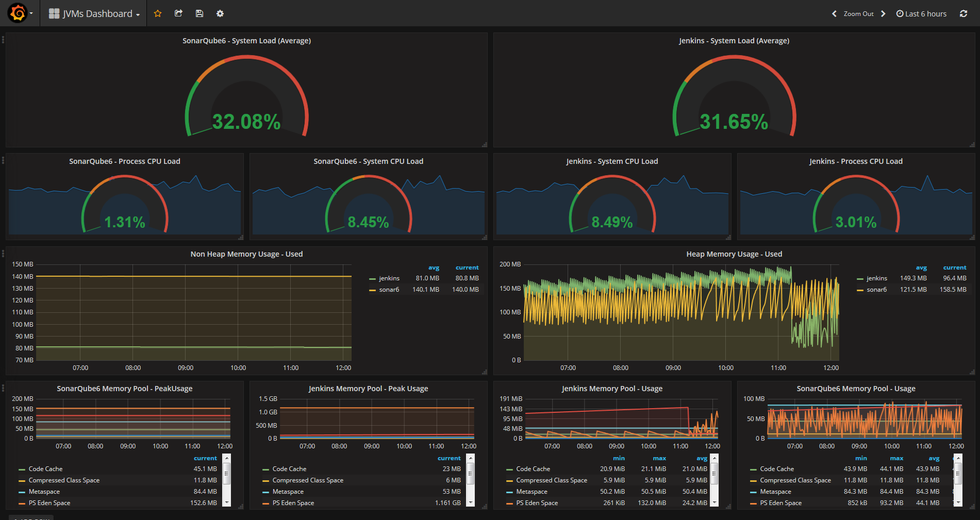Click the 32.08% SonarQube6 system load gauge value

tap(246, 122)
